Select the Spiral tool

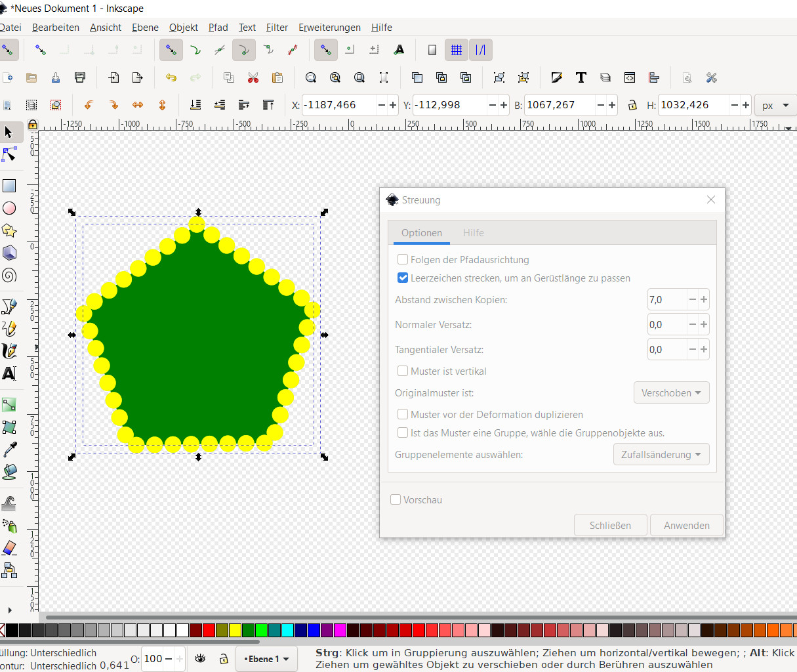click(x=9, y=275)
